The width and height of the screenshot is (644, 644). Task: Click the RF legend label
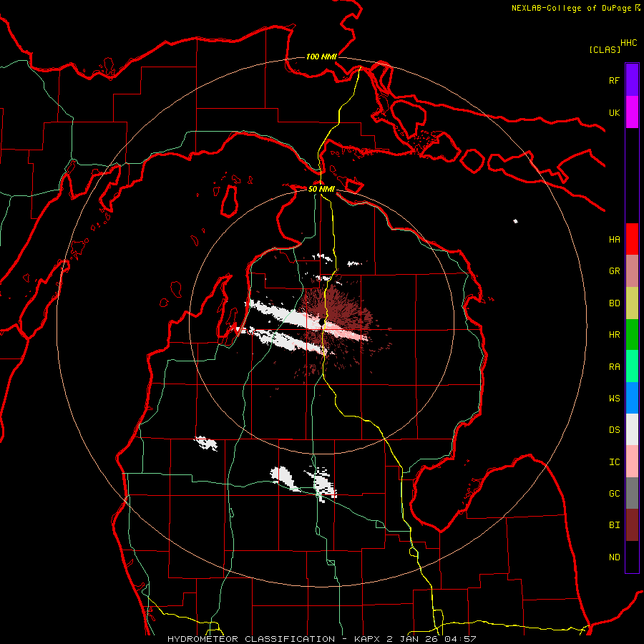pyautogui.click(x=614, y=80)
